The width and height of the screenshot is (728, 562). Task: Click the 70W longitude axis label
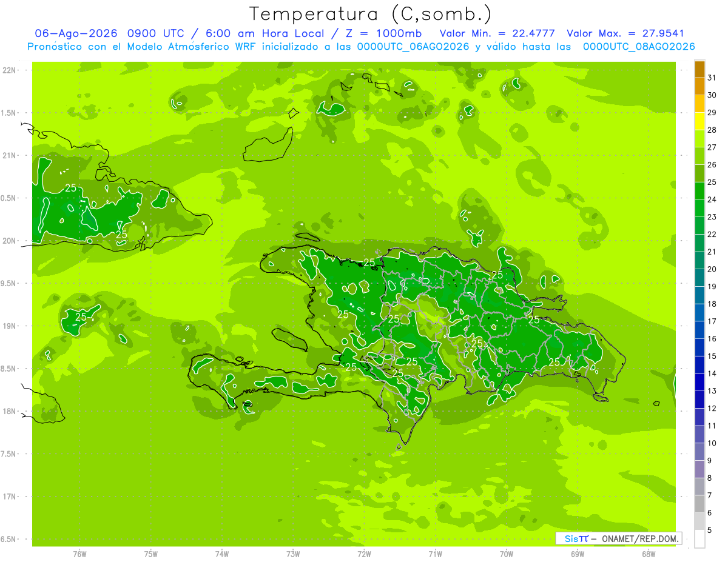[x=507, y=554]
